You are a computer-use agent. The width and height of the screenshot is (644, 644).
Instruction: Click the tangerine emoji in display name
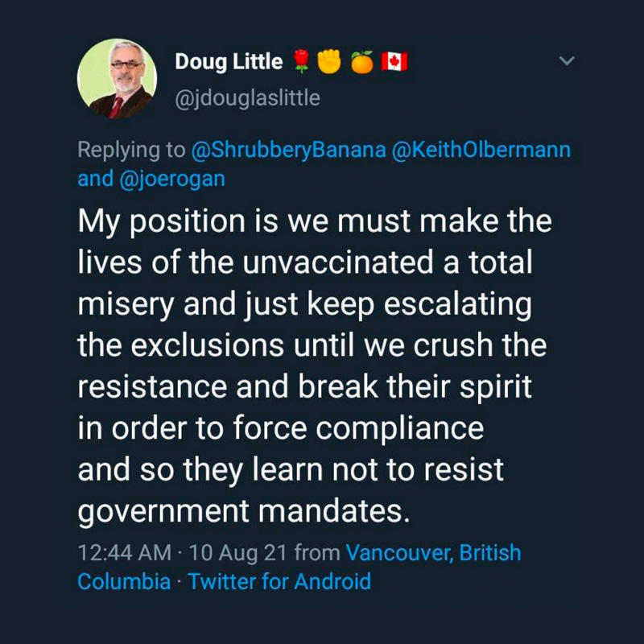362,62
